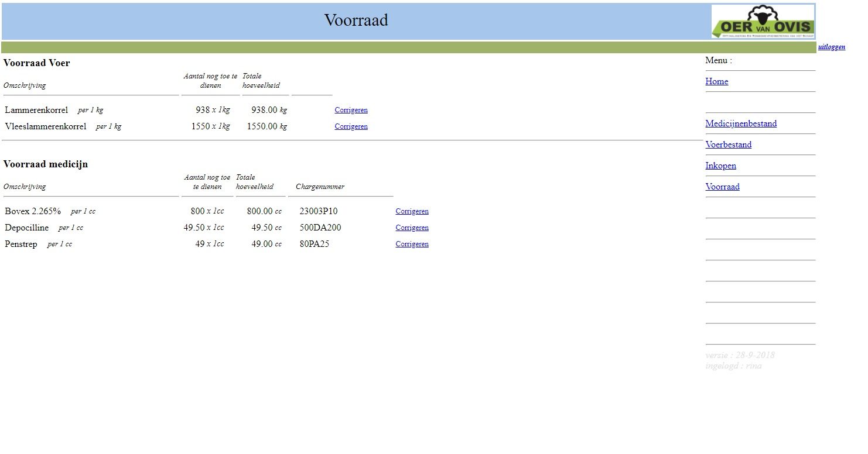Screen dimensions: 868x454
Task: Click Corrigeren next to Bovex 2.265%
Action: tap(412, 212)
